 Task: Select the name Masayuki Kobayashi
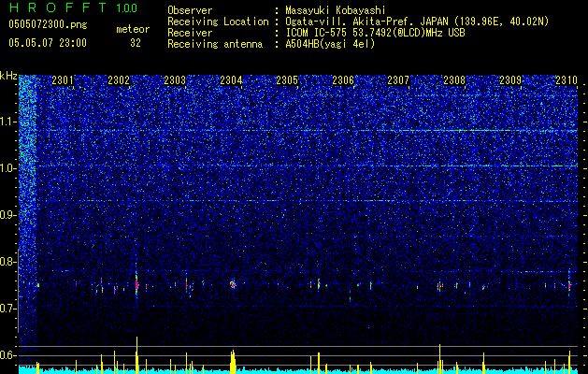click(x=335, y=10)
